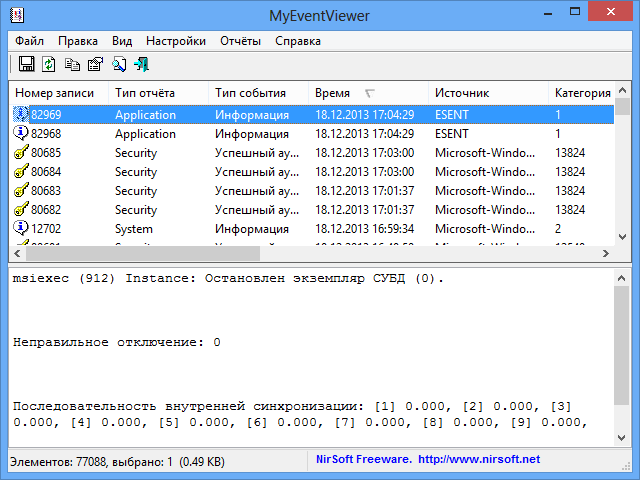This screenshot has width=640, height=480.
Task: Click the event list scroll-left arrow
Action: click(x=17, y=253)
